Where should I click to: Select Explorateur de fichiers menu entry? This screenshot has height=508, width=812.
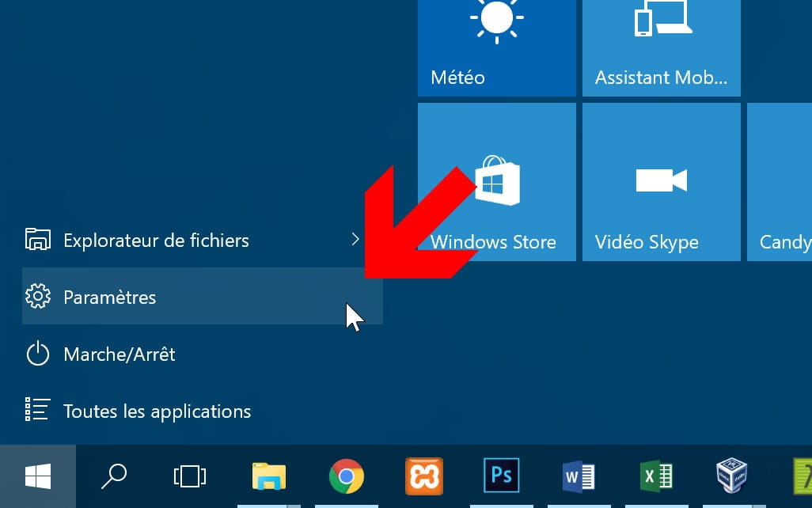click(x=203, y=240)
